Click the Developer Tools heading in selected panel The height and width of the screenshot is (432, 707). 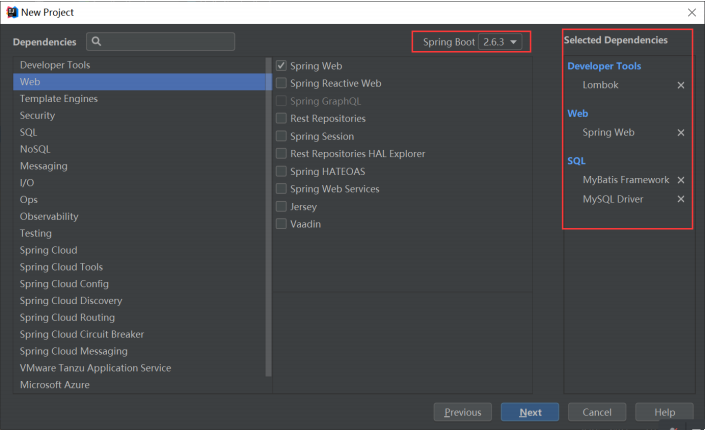604,66
